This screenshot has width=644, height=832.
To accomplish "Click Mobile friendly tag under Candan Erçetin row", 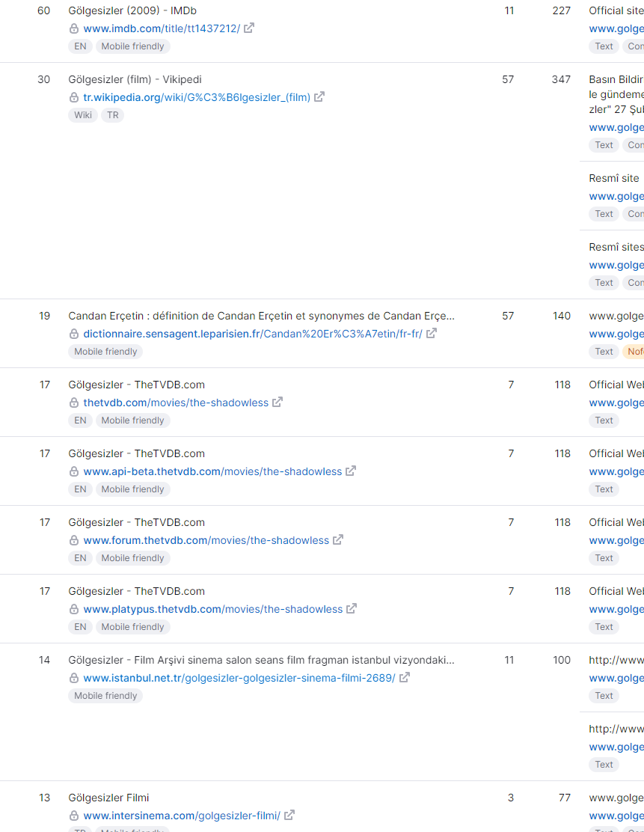I will click(105, 351).
